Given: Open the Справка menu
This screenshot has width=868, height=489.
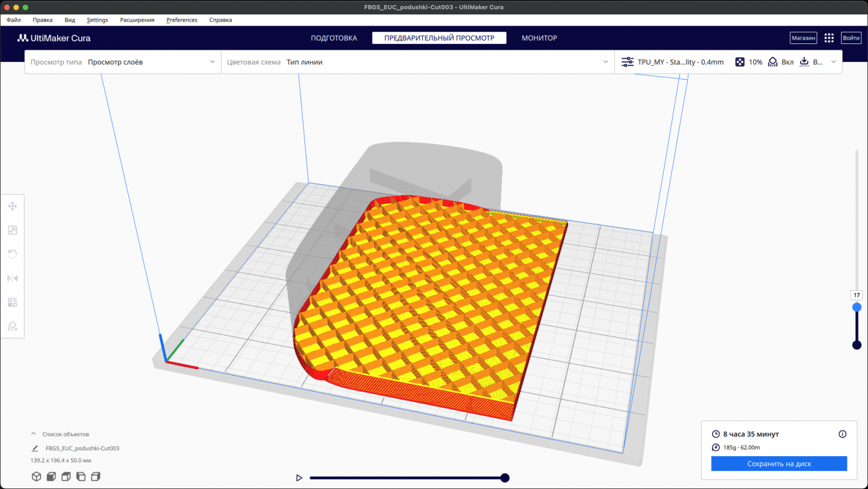Looking at the screenshot, I should point(221,19).
